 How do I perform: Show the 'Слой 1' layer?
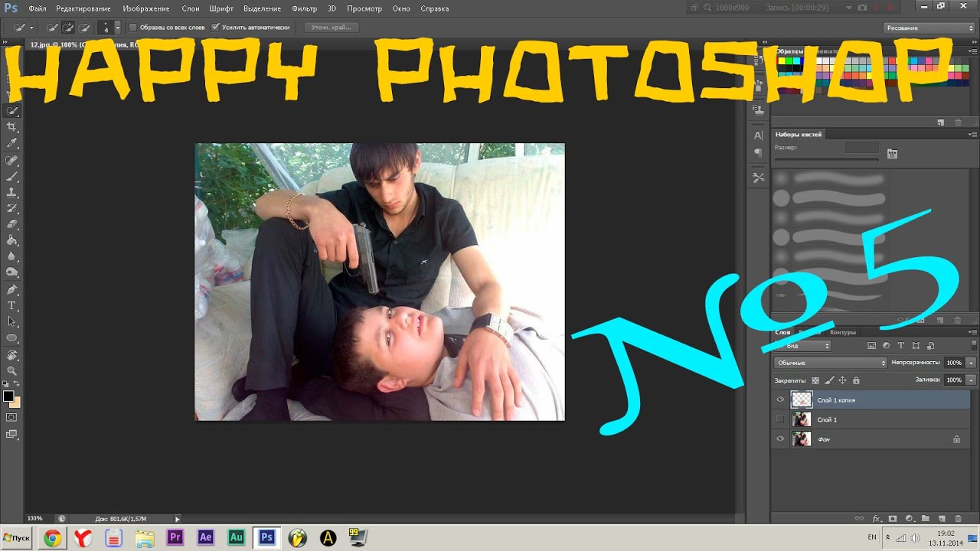click(x=780, y=419)
